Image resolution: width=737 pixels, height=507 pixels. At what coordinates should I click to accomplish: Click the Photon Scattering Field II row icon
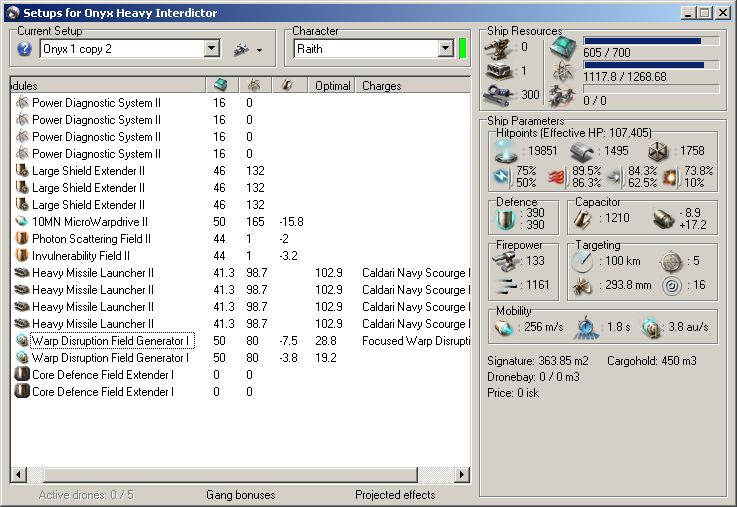tap(22, 238)
